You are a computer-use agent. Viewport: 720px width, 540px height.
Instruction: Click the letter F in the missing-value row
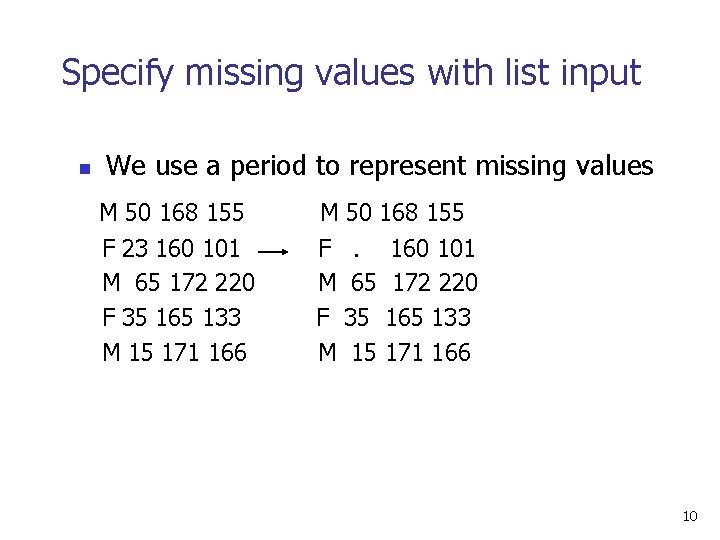(x=325, y=248)
